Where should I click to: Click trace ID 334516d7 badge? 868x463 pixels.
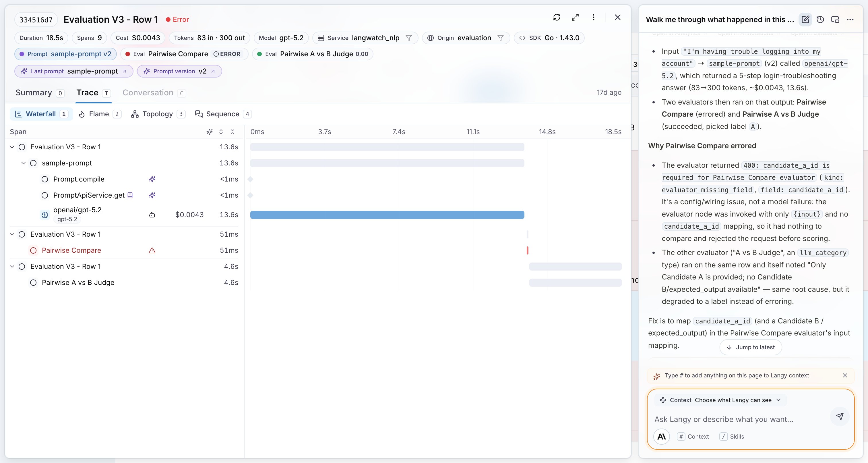pos(36,20)
